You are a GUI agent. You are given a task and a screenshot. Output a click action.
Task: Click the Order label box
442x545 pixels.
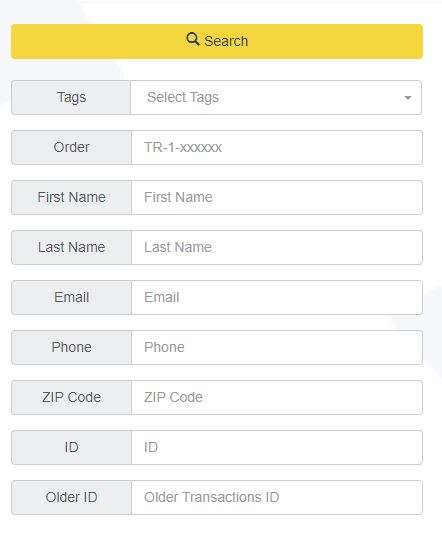tap(72, 147)
